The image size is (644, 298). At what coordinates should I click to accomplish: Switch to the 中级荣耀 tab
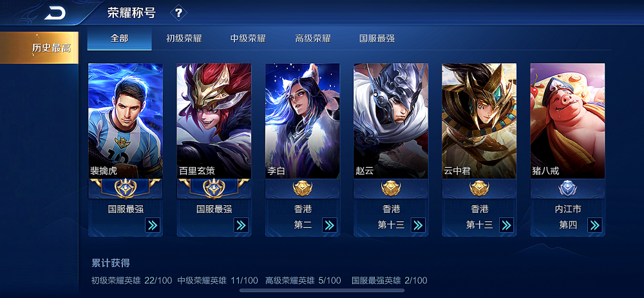coord(248,39)
